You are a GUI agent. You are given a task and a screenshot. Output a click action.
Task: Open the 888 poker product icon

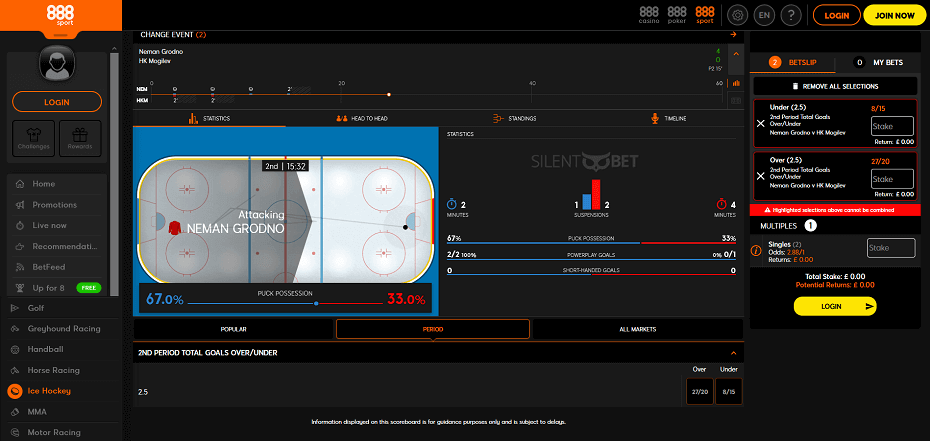coord(677,15)
